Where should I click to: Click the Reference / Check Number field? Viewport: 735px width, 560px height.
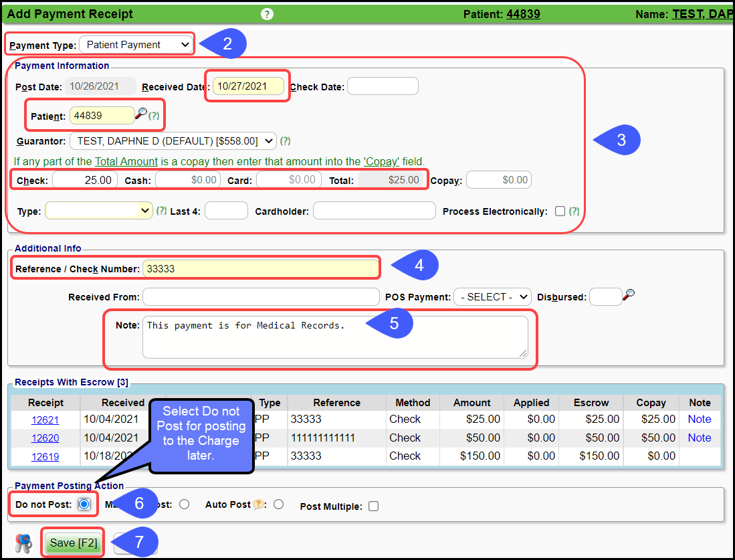tap(261, 269)
